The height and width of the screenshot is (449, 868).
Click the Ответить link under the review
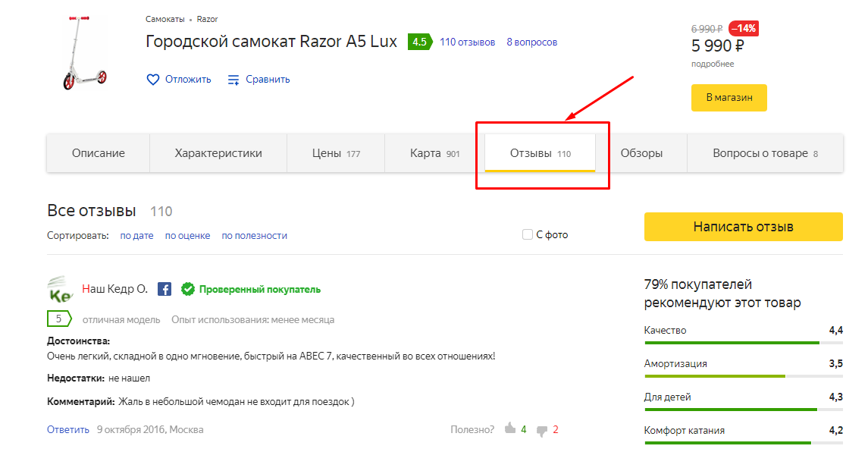tap(68, 429)
